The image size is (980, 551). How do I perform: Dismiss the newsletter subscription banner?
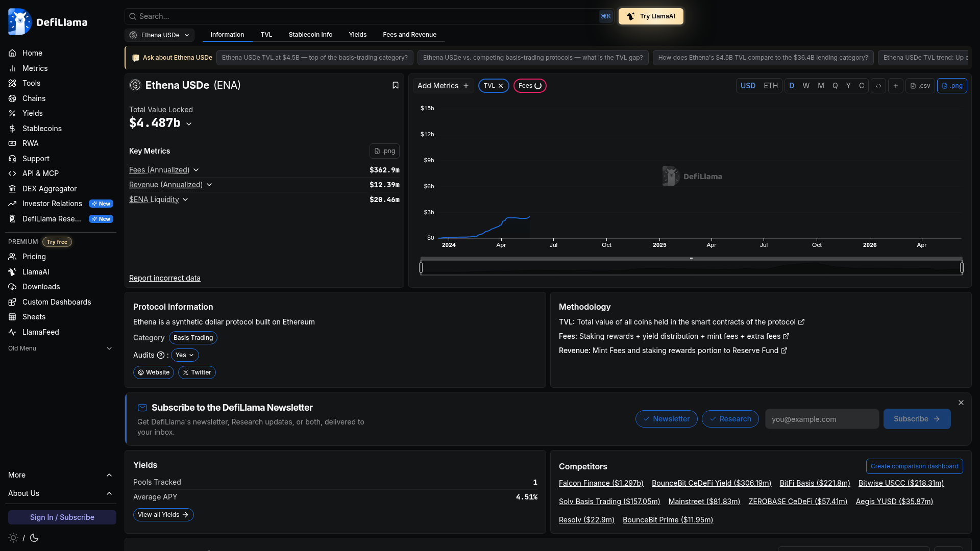click(x=961, y=403)
